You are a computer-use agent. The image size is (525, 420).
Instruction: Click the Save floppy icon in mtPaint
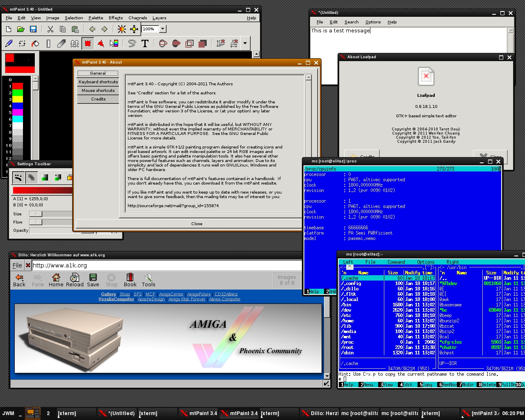(x=33, y=29)
